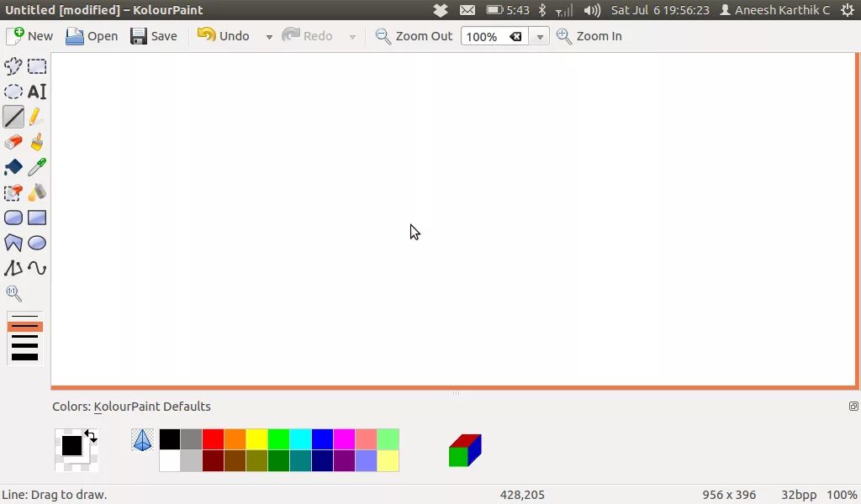
Task: Choose the thinnest line width
Action: click(x=24, y=317)
